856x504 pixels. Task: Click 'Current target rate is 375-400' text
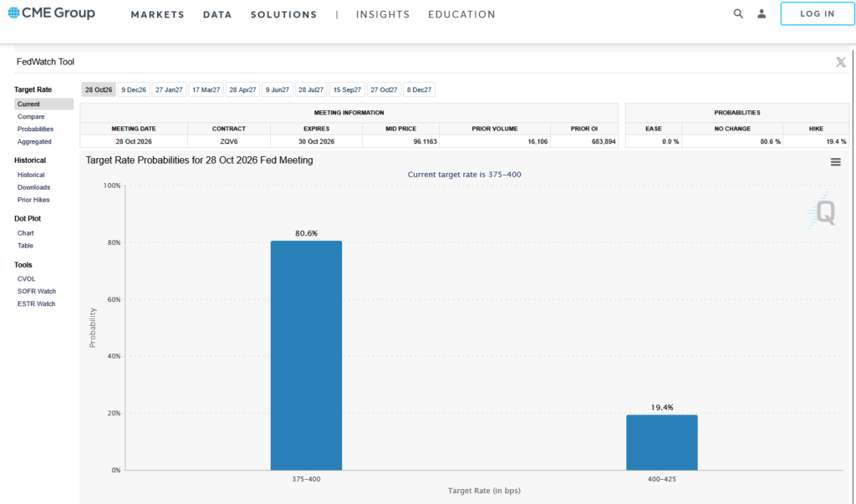[464, 175]
